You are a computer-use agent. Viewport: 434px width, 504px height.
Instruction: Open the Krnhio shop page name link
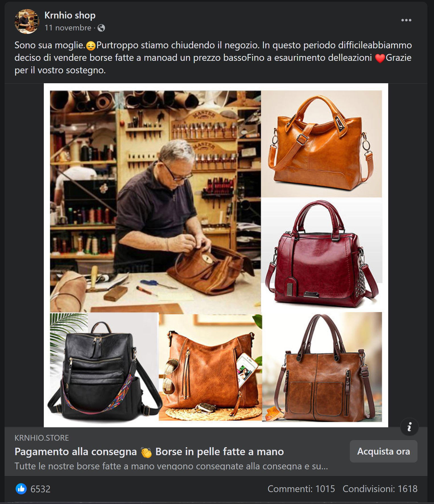[70, 15]
